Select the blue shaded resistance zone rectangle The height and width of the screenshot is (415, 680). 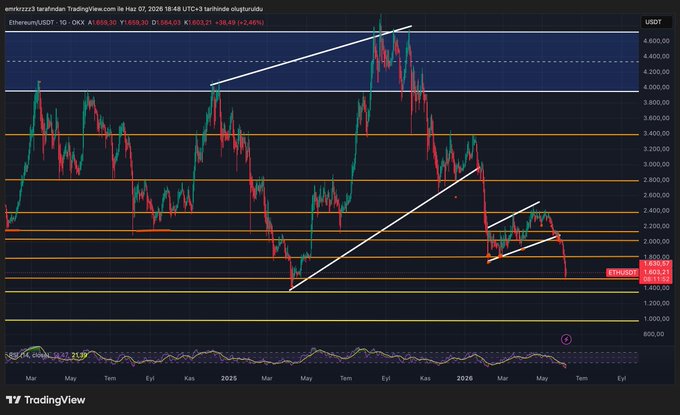tap(322, 62)
